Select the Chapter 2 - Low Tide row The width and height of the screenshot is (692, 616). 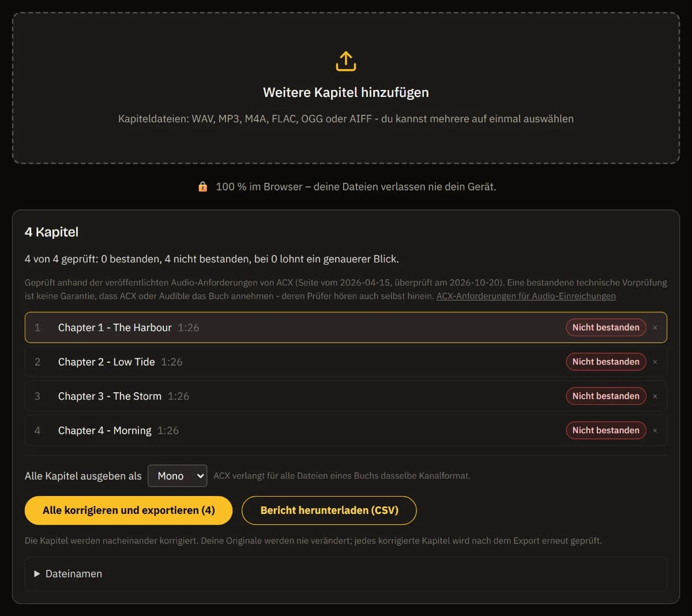(x=346, y=362)
